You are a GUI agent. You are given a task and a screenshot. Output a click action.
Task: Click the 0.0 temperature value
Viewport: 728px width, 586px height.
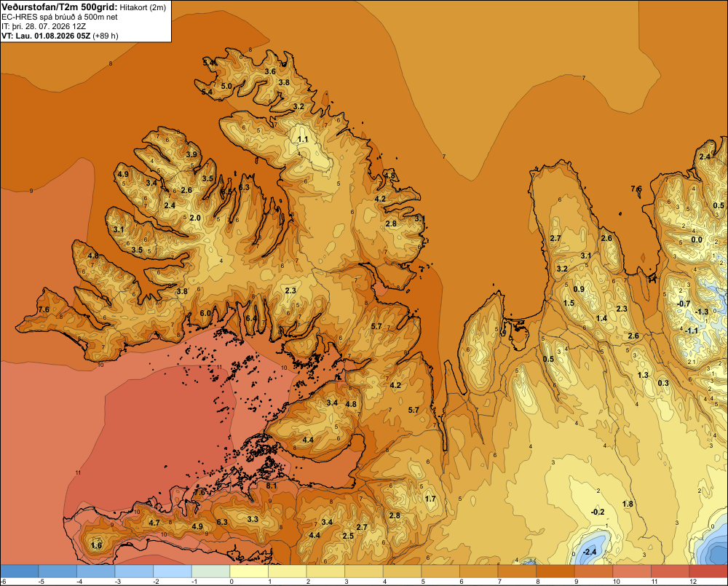[x=697, y=239]
